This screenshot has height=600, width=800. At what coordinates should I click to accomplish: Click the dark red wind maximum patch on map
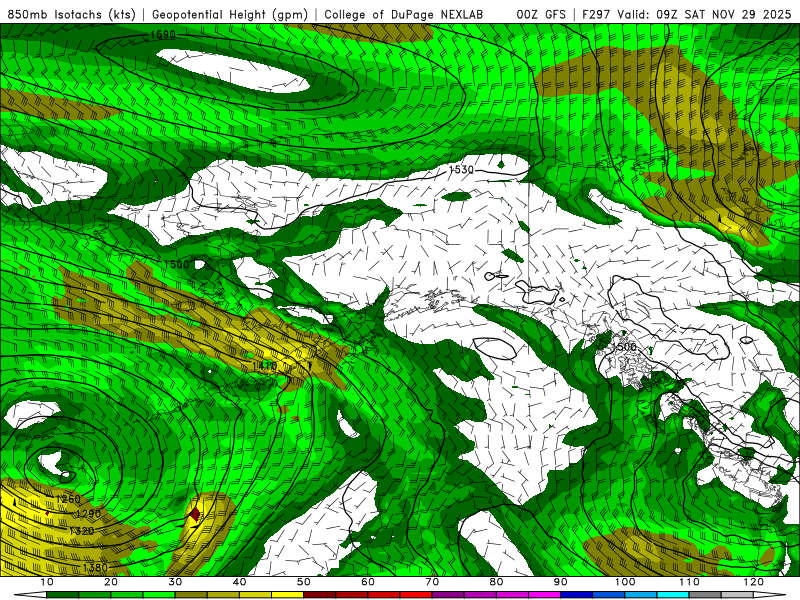[195, 514]
